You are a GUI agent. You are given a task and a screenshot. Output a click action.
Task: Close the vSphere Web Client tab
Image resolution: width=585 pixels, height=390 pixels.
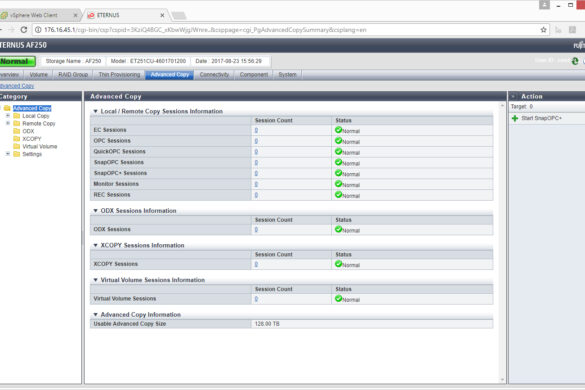[x=75, y=15]
